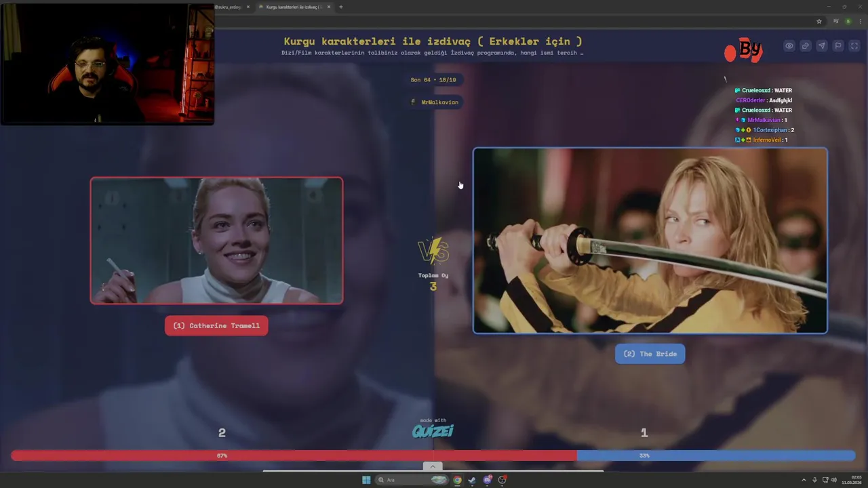This screenshot has height=488, width=868.
Task: Open the green Chrome profile avatar
Action: coord(848,21)
